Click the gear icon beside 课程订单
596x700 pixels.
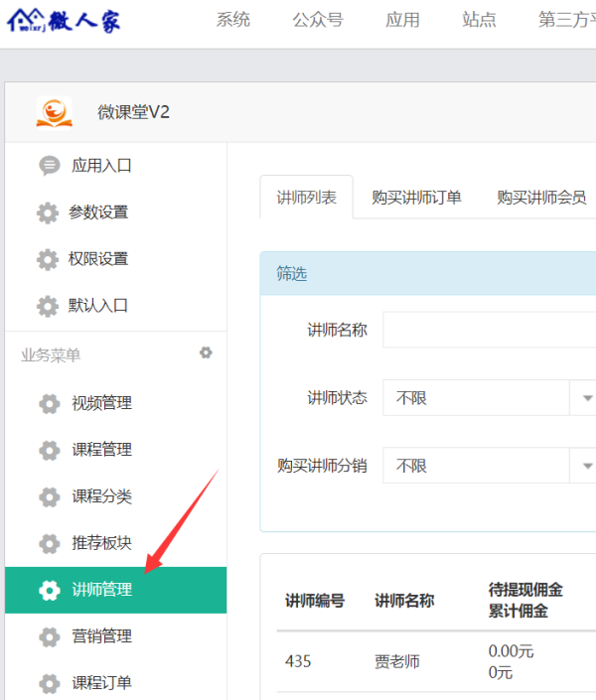pos(49,683)
